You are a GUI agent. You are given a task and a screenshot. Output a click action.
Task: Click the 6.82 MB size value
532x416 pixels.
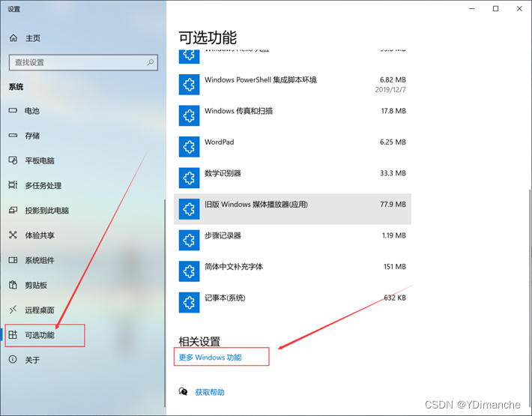[393, 79]
